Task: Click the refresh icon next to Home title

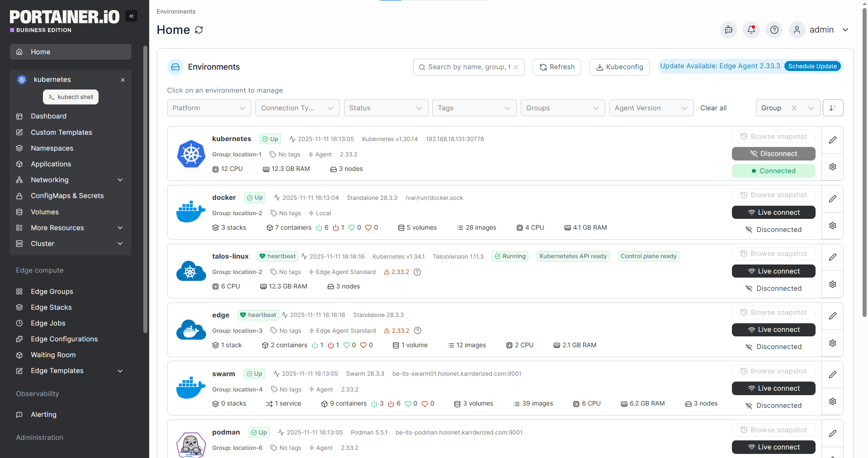Action: tap(199, 30)
